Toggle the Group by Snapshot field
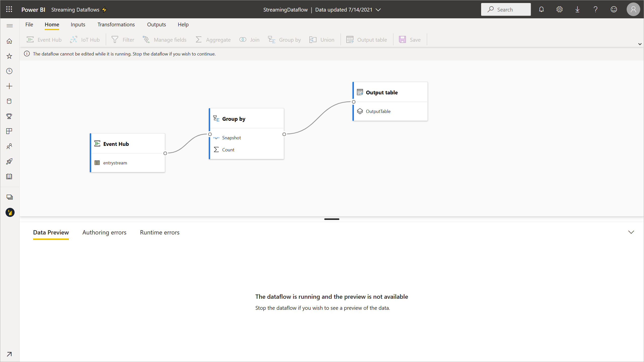This screenshot has width=644, height=362. pyautogui.click(x=216, y=137)
